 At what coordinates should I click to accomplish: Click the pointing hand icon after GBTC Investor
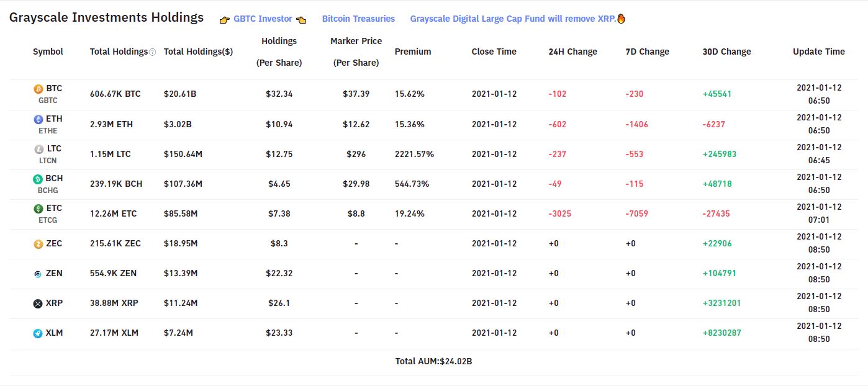301,20
